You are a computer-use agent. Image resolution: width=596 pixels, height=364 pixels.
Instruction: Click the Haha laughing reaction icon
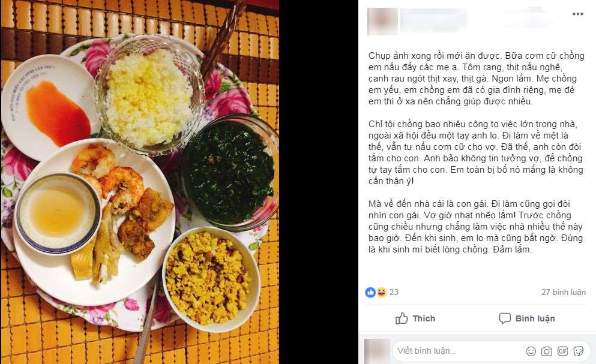[x=381, y=292]
